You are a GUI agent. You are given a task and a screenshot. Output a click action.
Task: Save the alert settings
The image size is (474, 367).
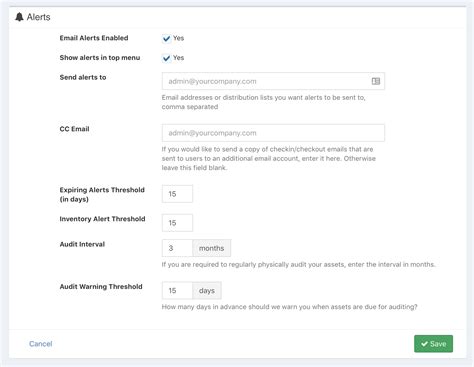coord(433,344)
